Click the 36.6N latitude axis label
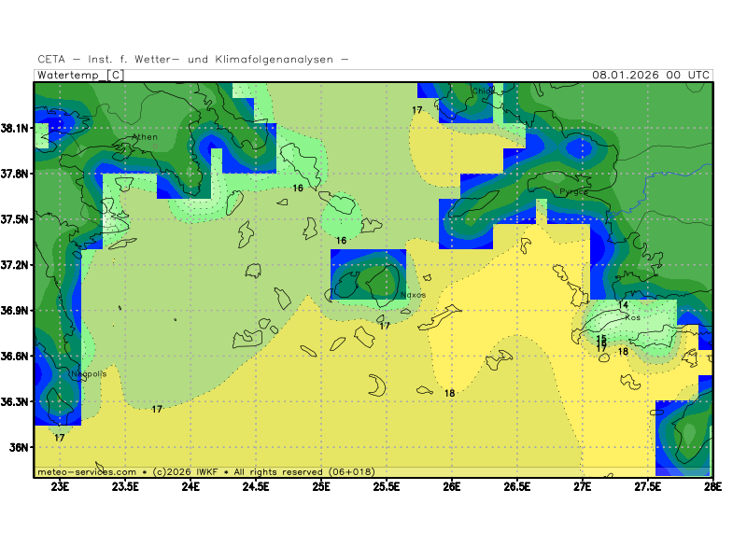 click(x=17, y=356)
